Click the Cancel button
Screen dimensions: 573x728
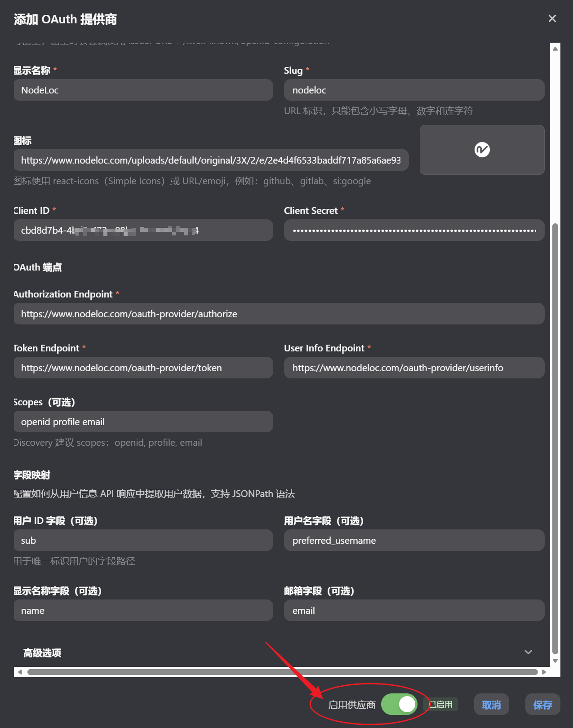coord(491,705)
